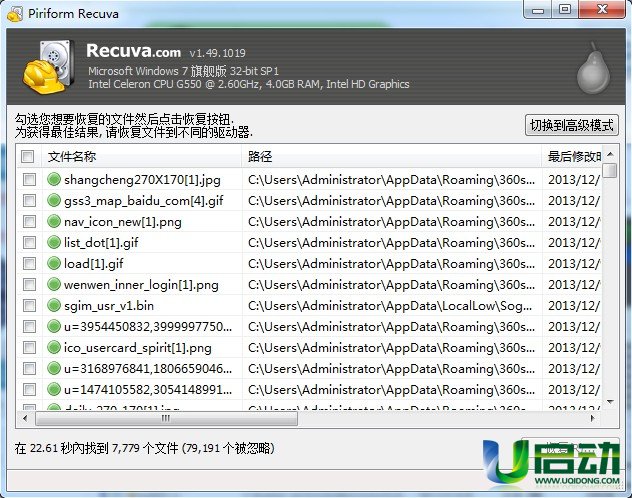Sort by 文件名称 column header
The image size is (632, 498).
(x=141, y=156)
